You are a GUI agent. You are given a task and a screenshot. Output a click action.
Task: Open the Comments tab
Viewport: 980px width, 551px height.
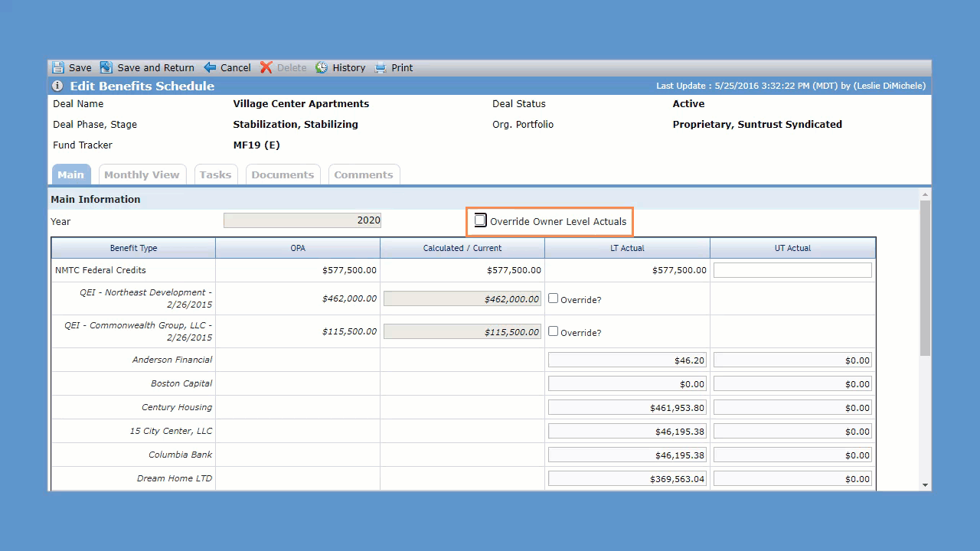(x=364, y=174)
